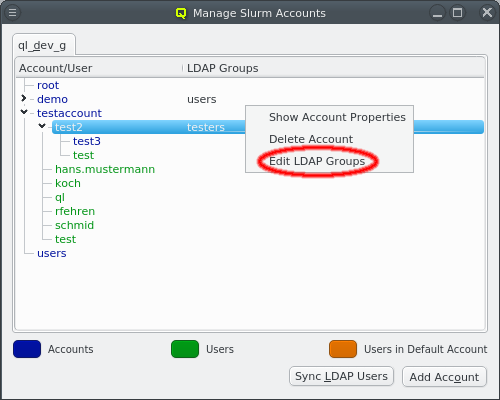Viewport: 500px width, 400px height.
Task: Click the Q application icon in title bar
Action: click(181, 13)
